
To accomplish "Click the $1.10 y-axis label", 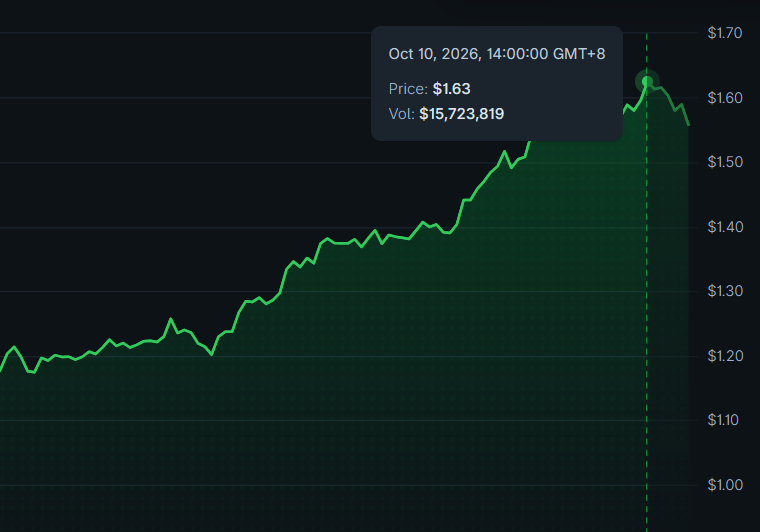I will point(723,420).
